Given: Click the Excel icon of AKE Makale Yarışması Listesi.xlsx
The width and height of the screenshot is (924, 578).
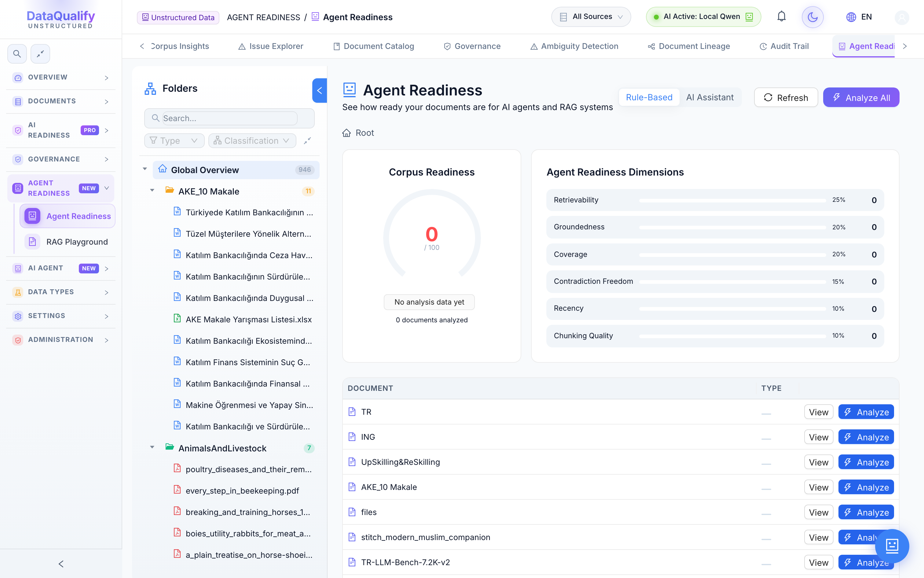Looking at the screenshot, I should coord(177,318).
